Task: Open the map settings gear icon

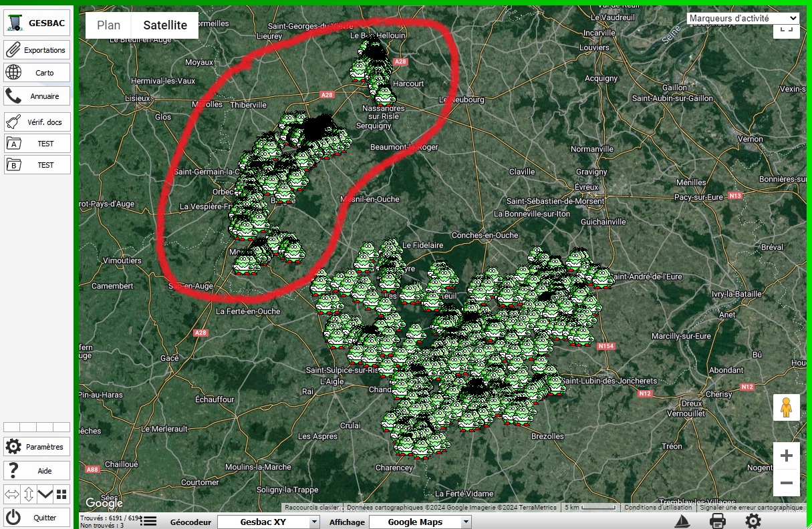Action: click(753, 522)
